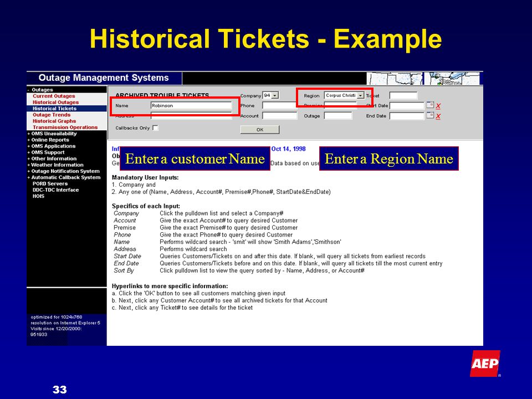Open Outage Trends in sidebar
The height and width of the screenshot is (399, 532).
(x=52, y=115)
